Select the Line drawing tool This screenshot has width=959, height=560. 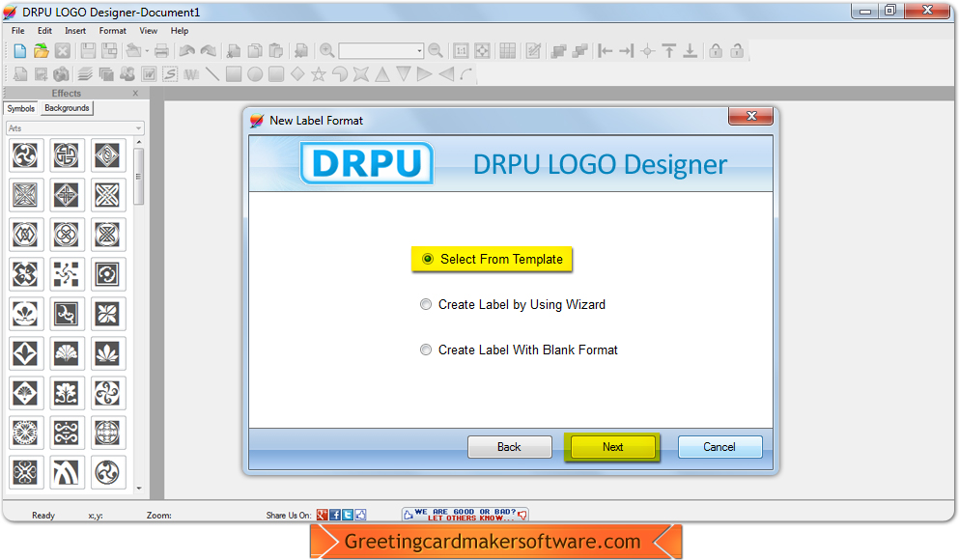212,74
